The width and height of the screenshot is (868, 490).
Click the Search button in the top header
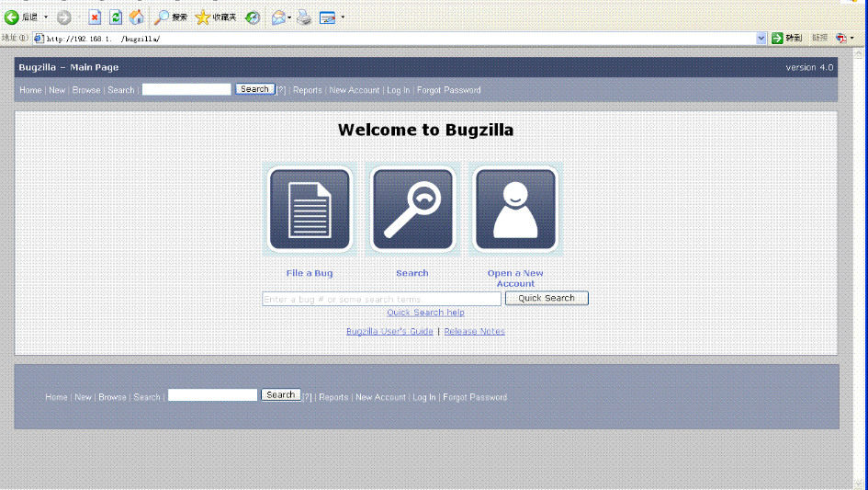[x=254, y=89]
